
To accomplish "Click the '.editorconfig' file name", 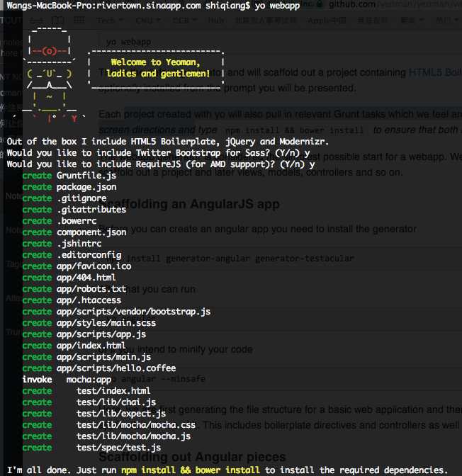I will coord(89,255).
